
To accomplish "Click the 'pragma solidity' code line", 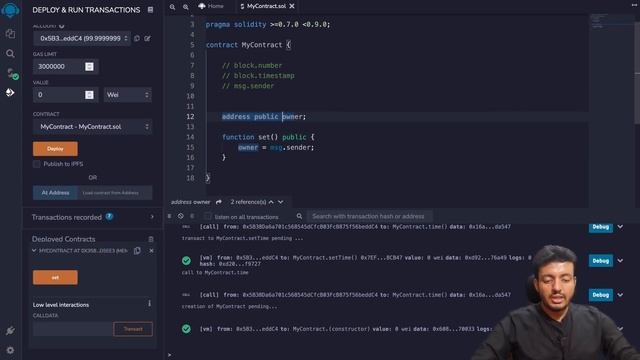I will click(268, 24).
